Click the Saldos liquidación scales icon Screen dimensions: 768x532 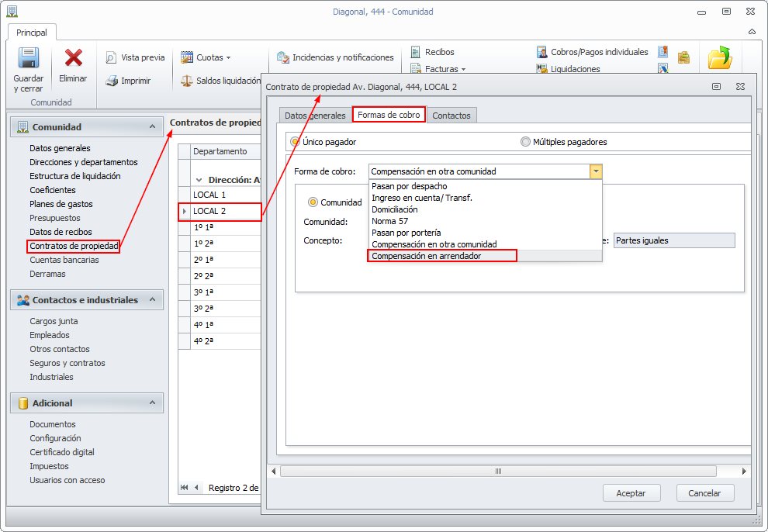[x=187, y=81]
